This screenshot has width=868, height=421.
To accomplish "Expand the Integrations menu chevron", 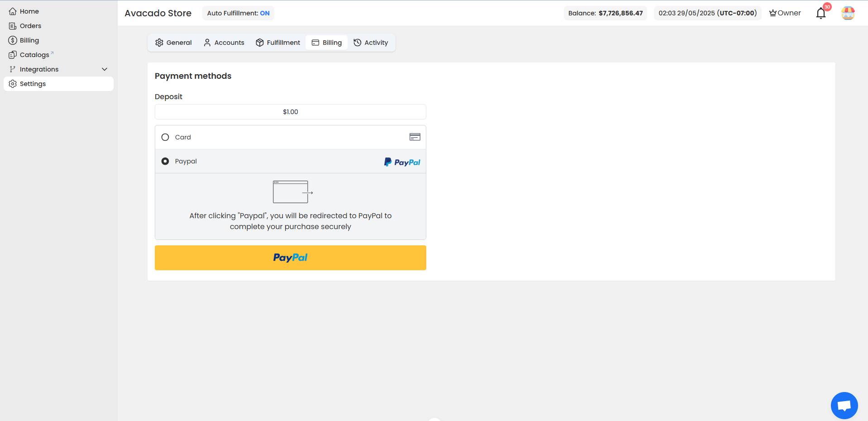I will (x=105, y=69).
